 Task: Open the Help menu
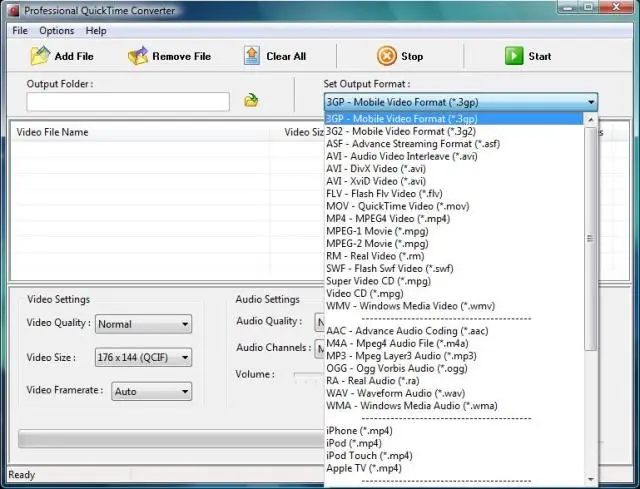pos(96,31)
